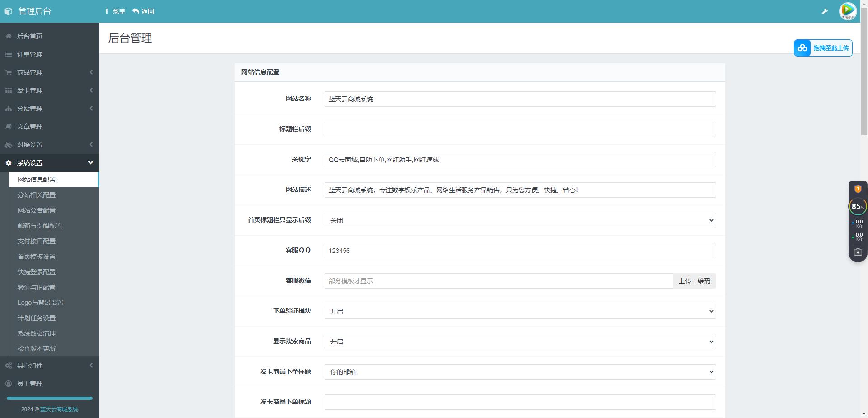Screen dimensions: 868x418
Task: Click the 85% circular gauge on floating widget
Action: pyautogui.click(x=858, y=206)
